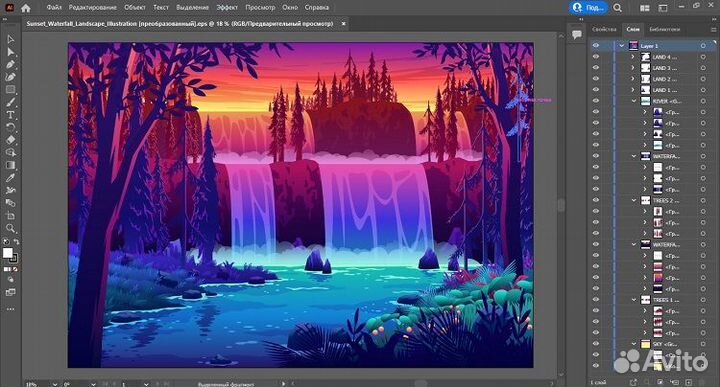Viewport: 720px width, 387px height.
Task: Open the Layers panel hamburger menu
Action: click(x=714, y=29)
